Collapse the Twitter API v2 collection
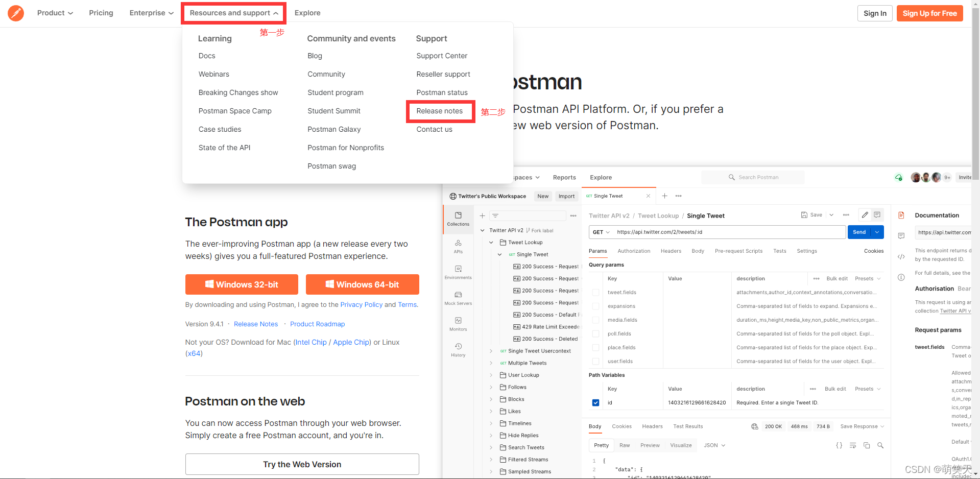Image resolution: width=980 pixels, height=479 pixels. [x=482, y=231]
